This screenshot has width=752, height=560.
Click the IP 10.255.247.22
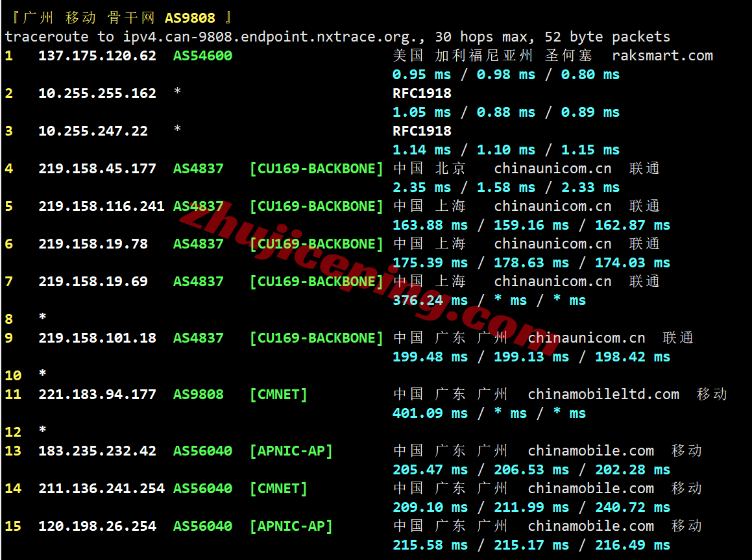tap(93, 131)
